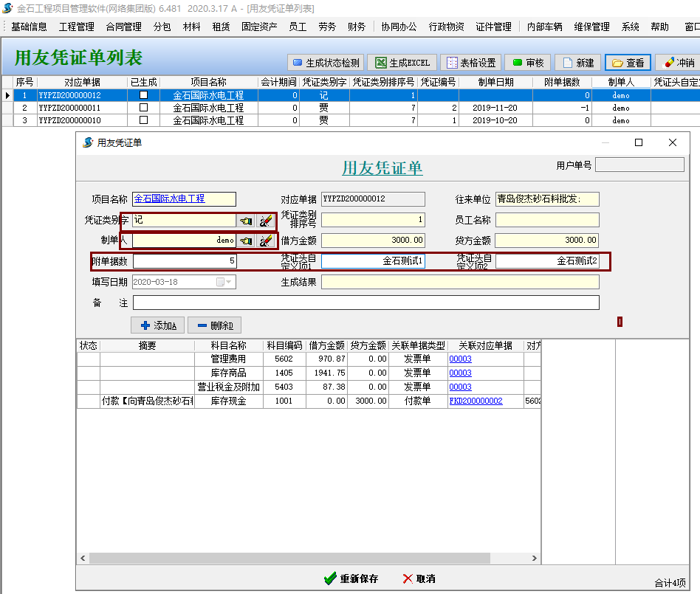Click the lookup hand icon beside 凭证类别字

coord(245,220)
